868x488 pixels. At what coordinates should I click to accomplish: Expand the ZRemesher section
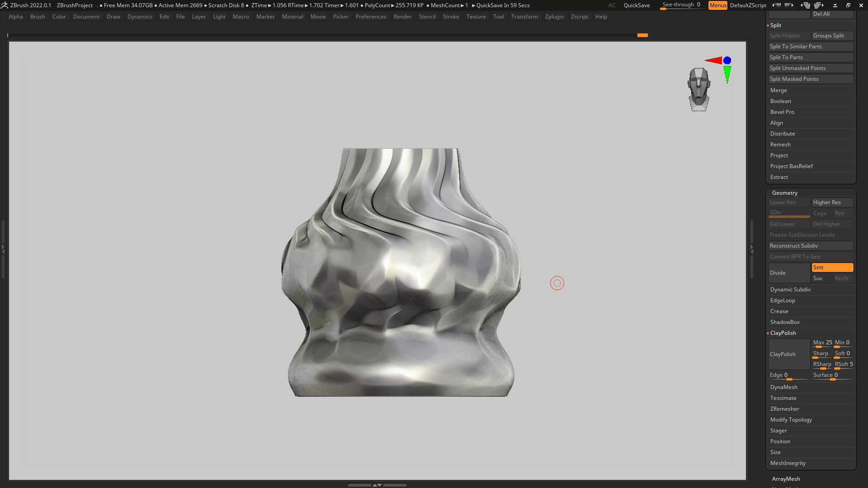[x=784, y=409]
